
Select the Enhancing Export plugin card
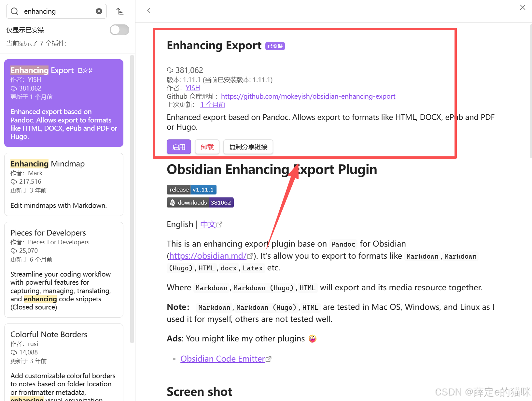(x=64, y=103)
